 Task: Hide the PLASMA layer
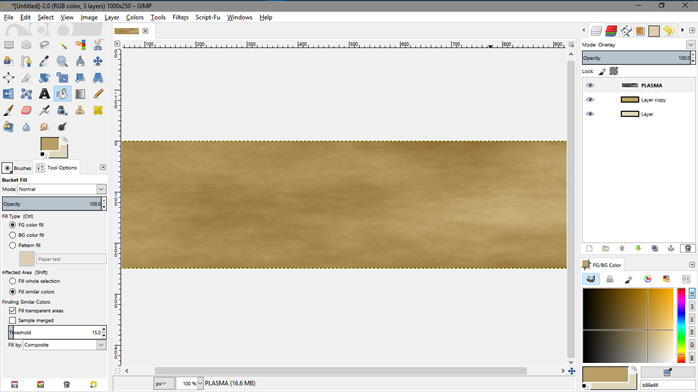[590, 85]
